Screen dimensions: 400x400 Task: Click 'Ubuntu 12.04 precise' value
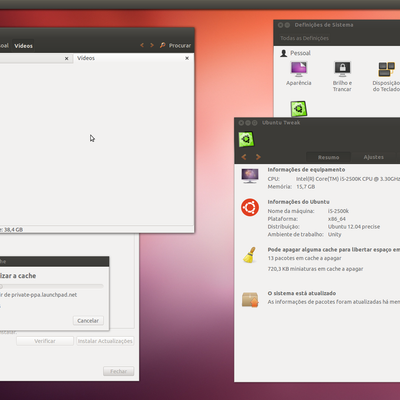354,227
